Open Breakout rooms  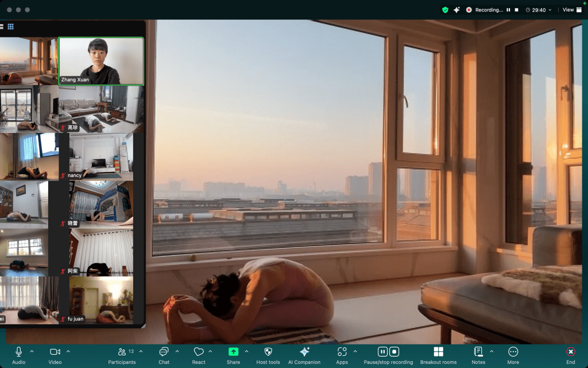click(x=438, y=352)
